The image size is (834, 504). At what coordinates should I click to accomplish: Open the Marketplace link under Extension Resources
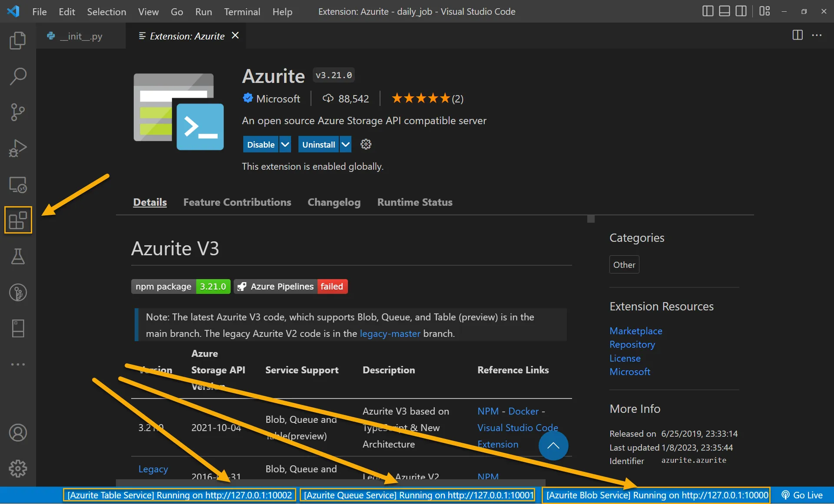[635, 331]
